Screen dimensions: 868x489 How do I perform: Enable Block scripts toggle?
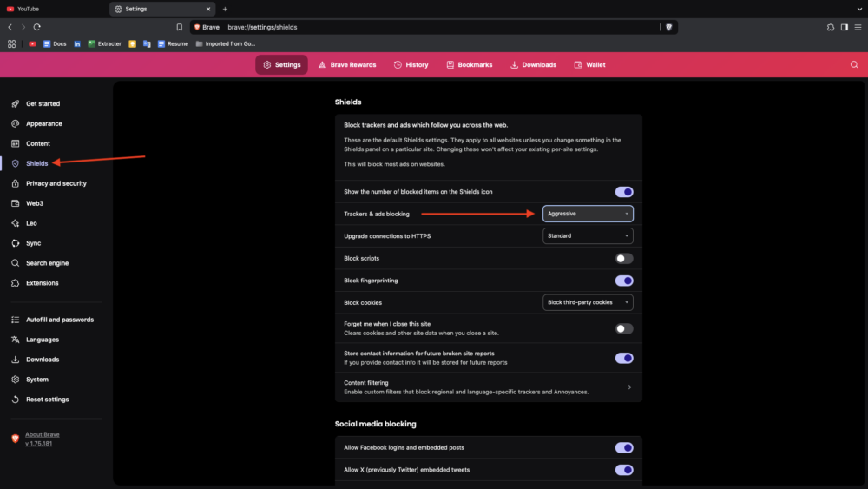click(624, 258)
